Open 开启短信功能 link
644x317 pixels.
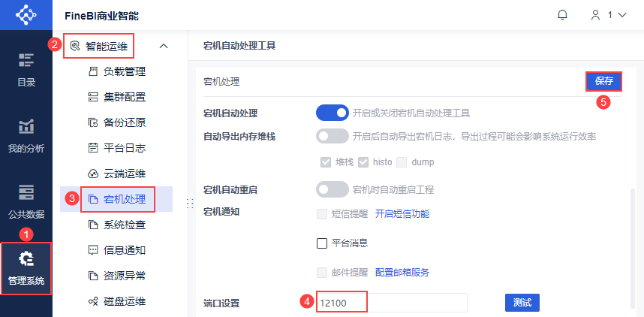click(402, 214)
